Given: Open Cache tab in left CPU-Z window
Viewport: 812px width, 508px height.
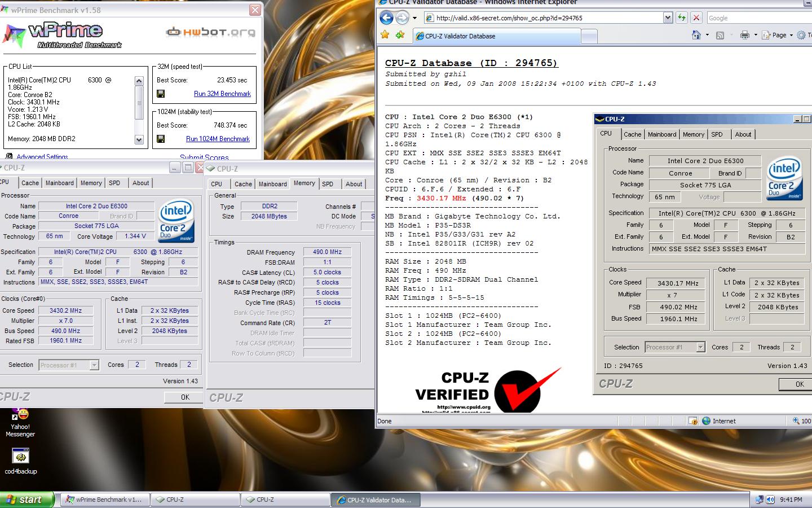Looking at the screenshot, I should [x=30, y=183].
